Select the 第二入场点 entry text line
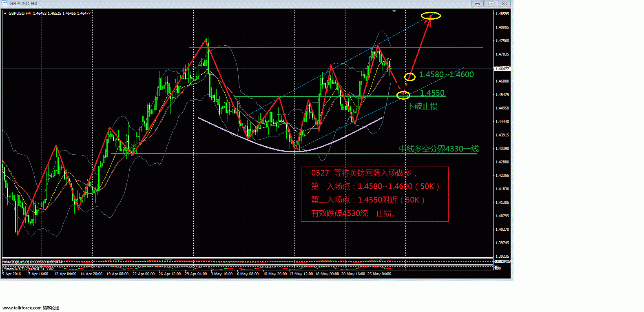Screen dimensions: 644x312 (368, 200)
